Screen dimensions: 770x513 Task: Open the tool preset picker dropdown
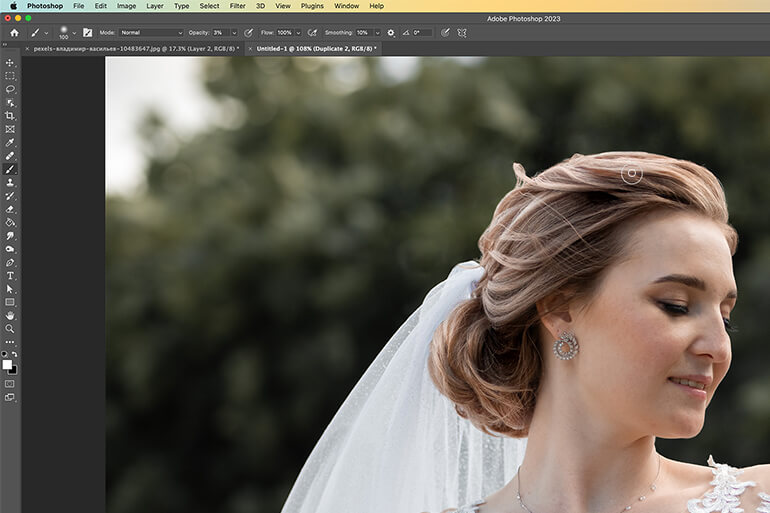coord(46,33)
